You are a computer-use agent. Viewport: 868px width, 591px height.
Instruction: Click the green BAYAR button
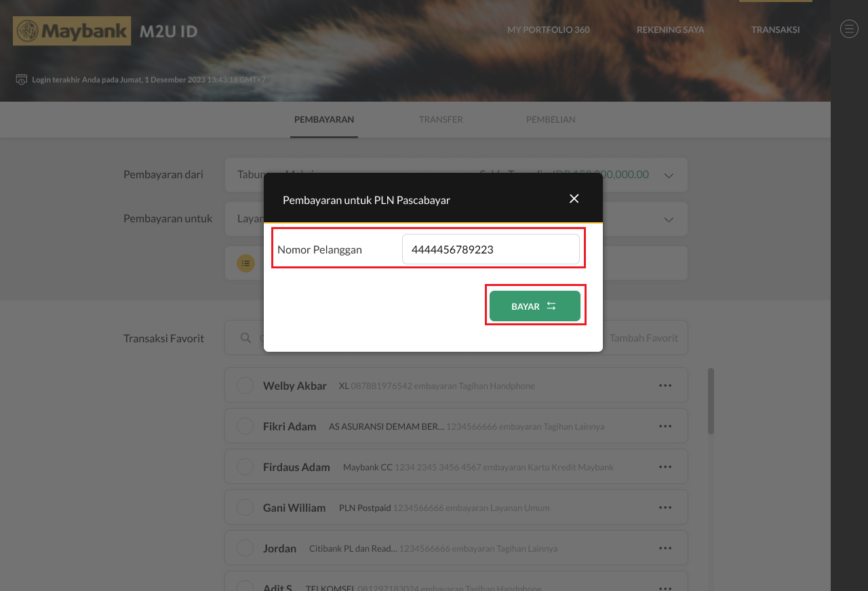pyautogui.click(x=534, y=306)
